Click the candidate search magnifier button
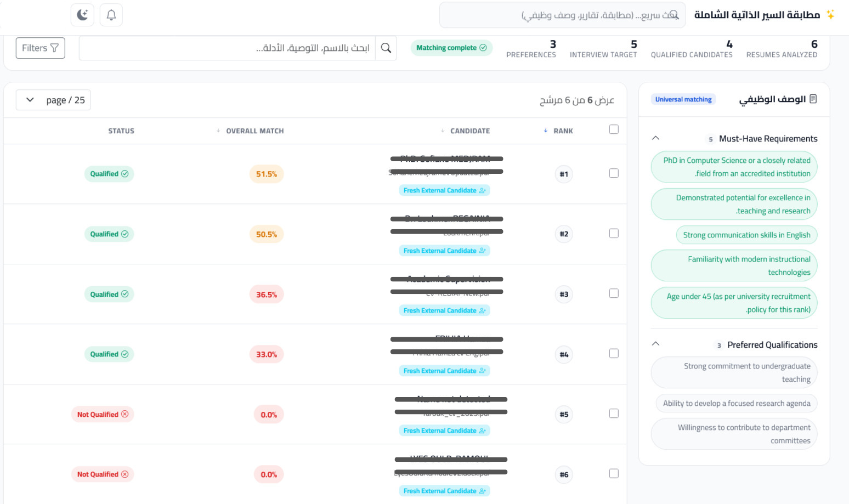 tap(386, 48)
